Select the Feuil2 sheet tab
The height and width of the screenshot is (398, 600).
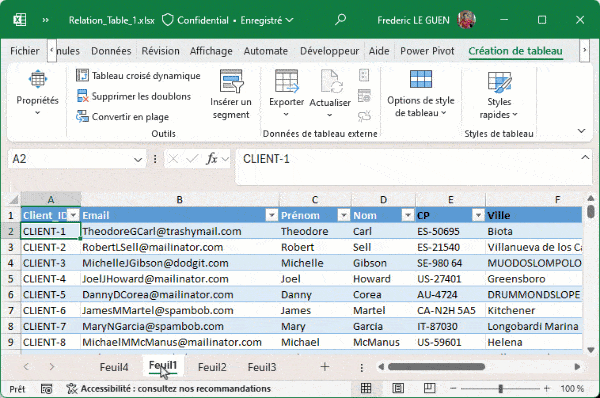point(212,367)
